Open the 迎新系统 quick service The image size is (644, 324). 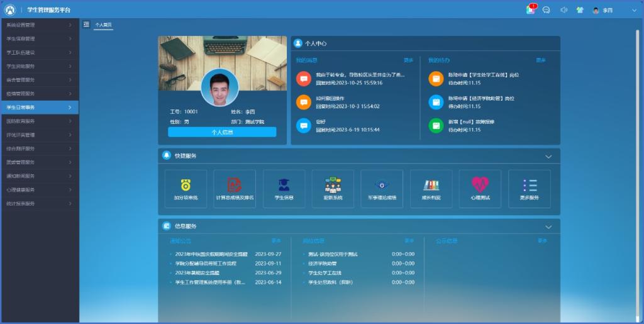333,186
